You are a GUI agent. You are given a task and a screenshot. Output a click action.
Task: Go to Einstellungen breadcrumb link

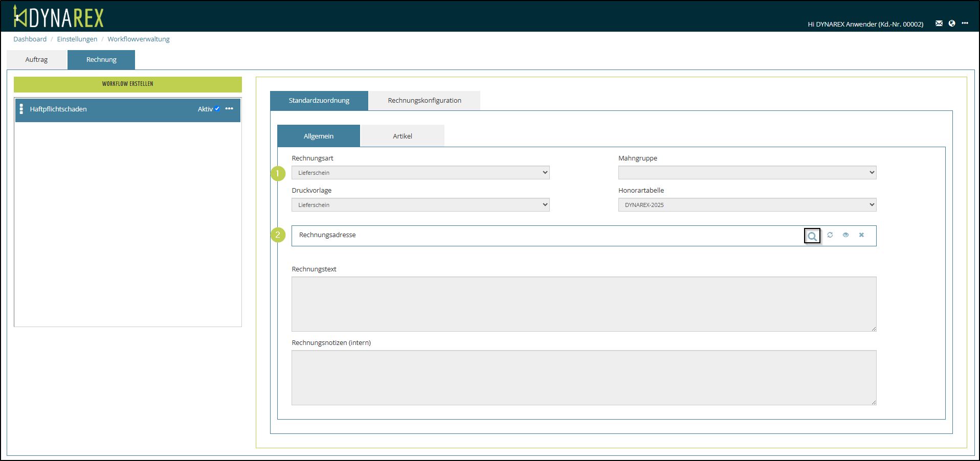coord(77,39)
